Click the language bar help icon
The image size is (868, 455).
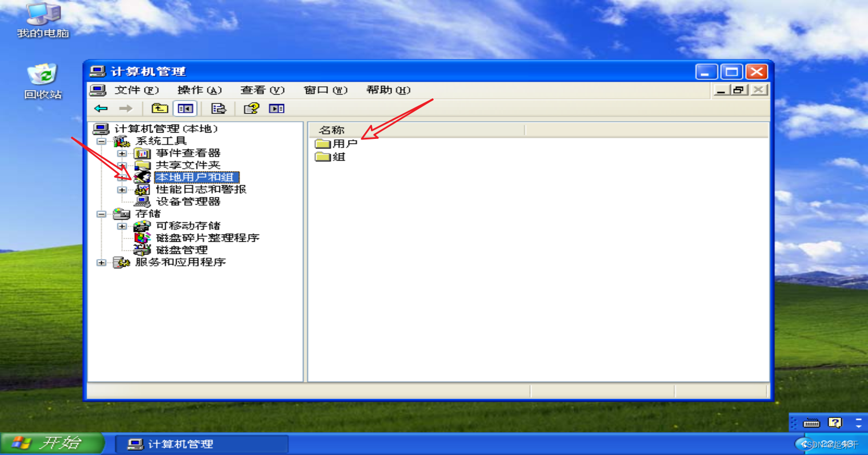point(835,423)
